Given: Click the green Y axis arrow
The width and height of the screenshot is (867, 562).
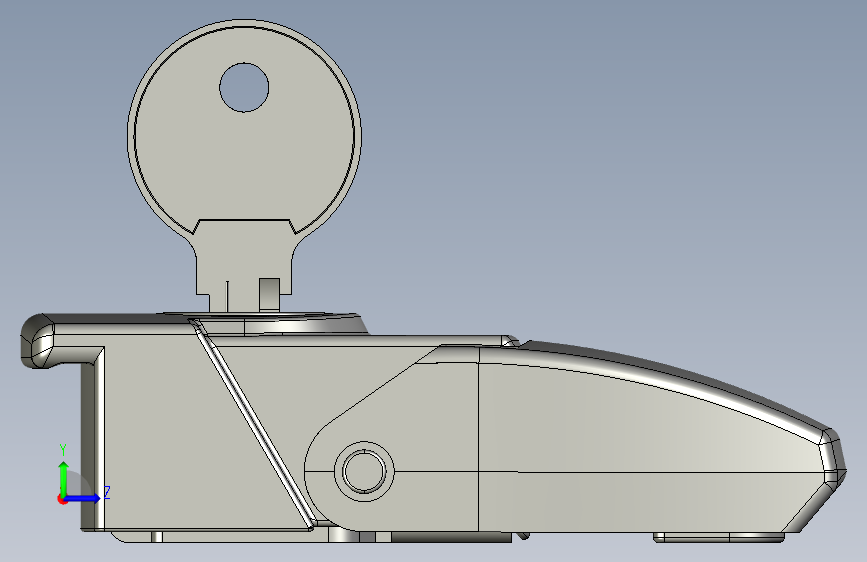Looking at the screenshot, I should click(x=64, y=478).
